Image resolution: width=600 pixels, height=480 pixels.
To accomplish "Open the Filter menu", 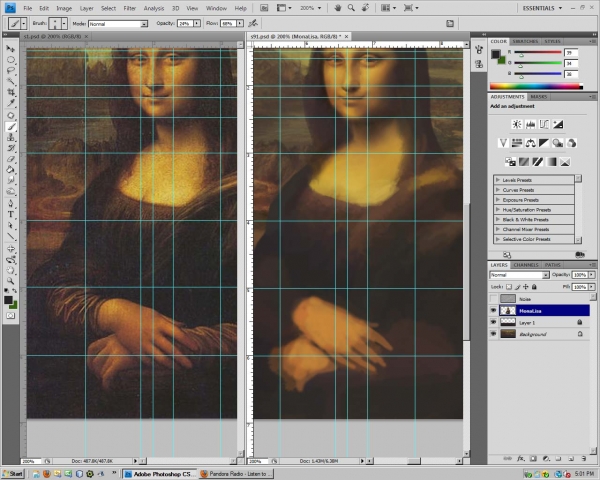I will click(x=129, y=8).
